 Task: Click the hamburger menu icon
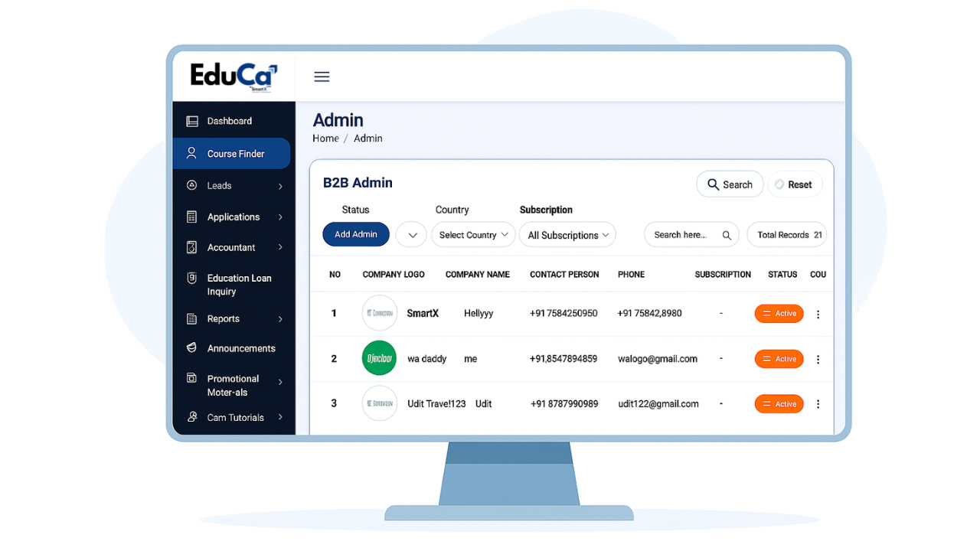pos(322,77)
